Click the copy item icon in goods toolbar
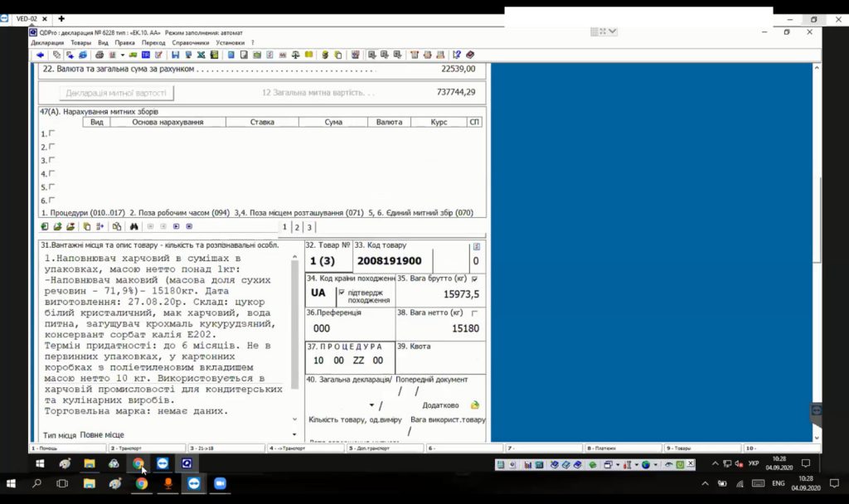Viewport: 849px width, 504px height. click(x=86, y=226)
